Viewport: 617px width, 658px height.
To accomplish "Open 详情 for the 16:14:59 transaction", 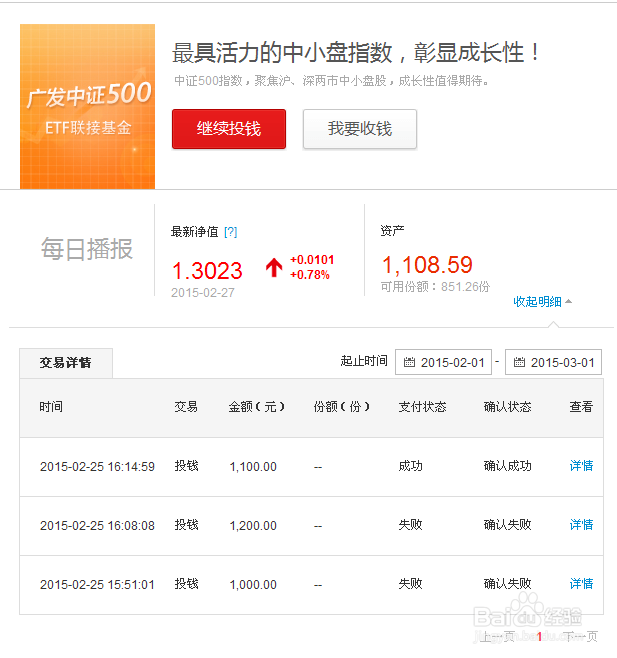I will click(x=581, y=466).
